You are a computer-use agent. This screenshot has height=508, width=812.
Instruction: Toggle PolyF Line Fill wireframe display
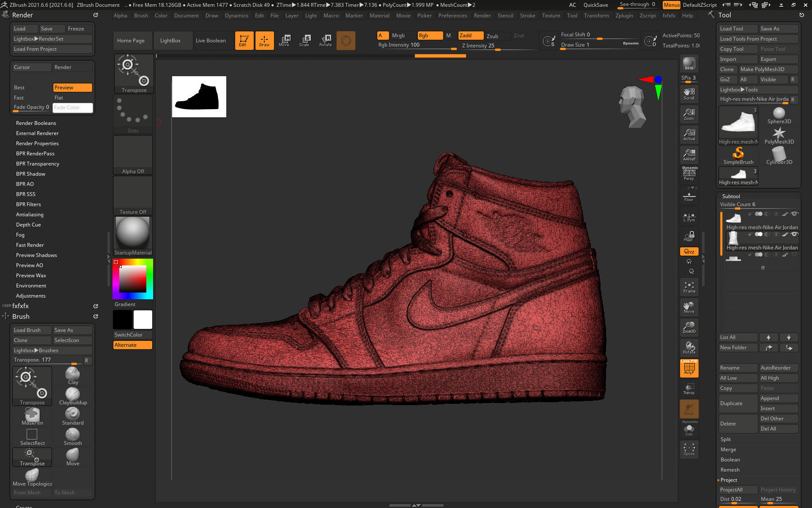[689, 368]
